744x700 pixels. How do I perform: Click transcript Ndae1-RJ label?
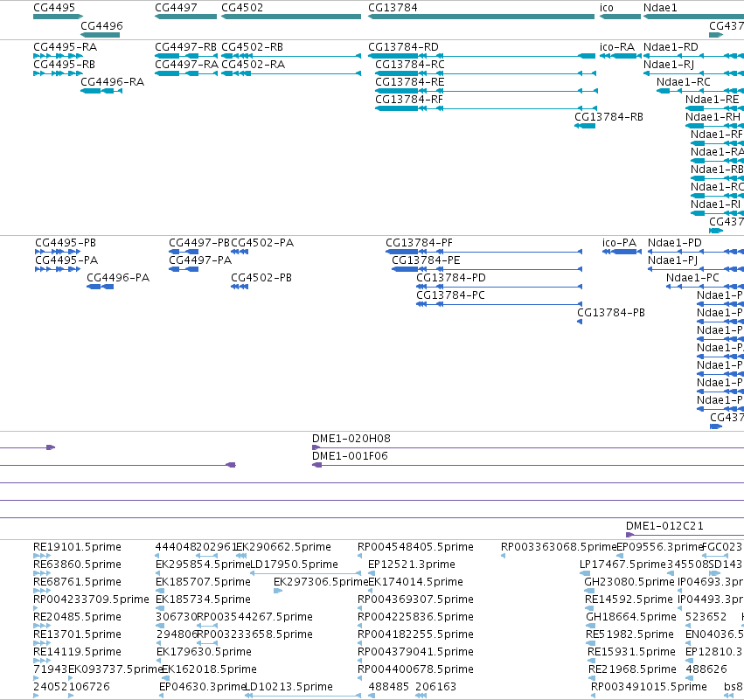pyautogui.click(x=669, y=65)
